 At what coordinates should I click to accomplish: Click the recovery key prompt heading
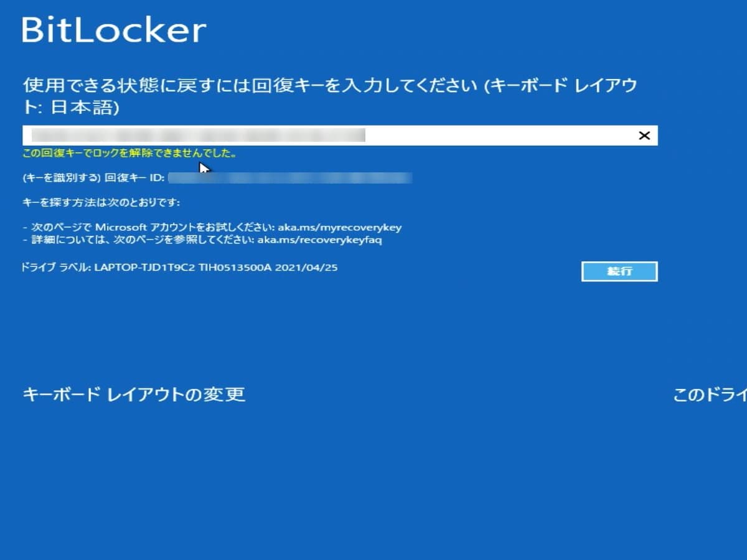[330, 96]
